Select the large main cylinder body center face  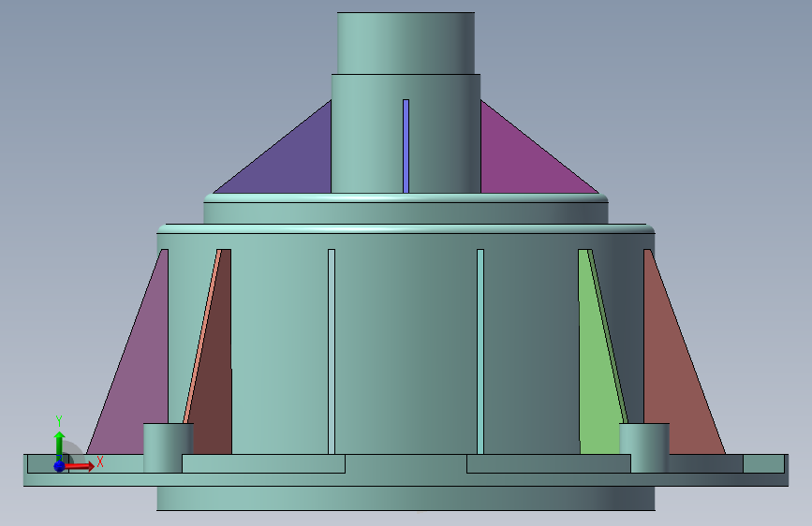(x=406, y=343)
